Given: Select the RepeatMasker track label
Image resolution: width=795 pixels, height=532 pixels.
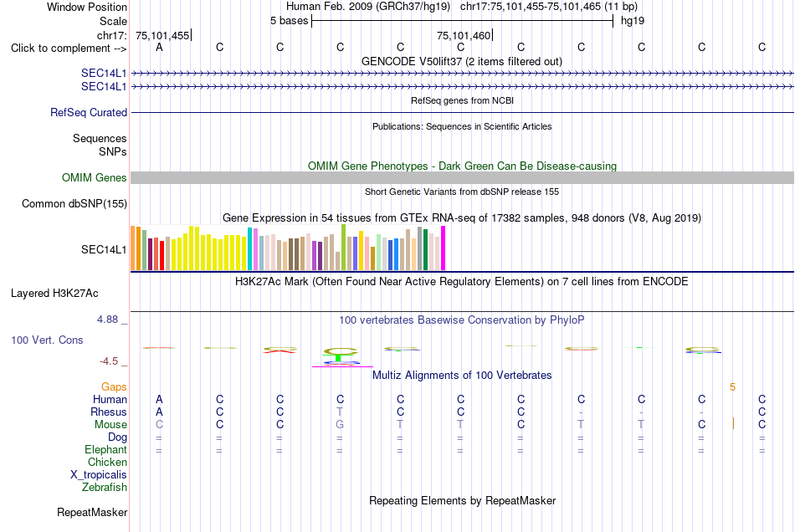Looking at the screenshot, I should tap(92, 512).
